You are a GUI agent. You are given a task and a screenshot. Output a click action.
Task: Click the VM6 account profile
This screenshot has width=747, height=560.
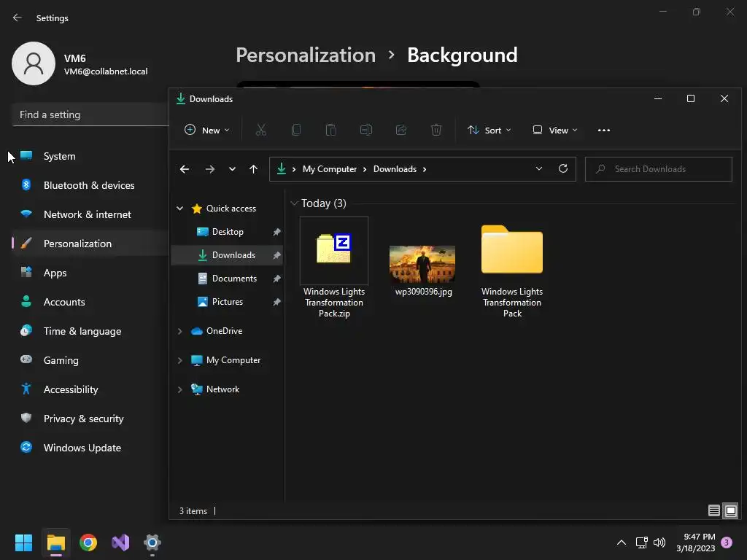80,63
